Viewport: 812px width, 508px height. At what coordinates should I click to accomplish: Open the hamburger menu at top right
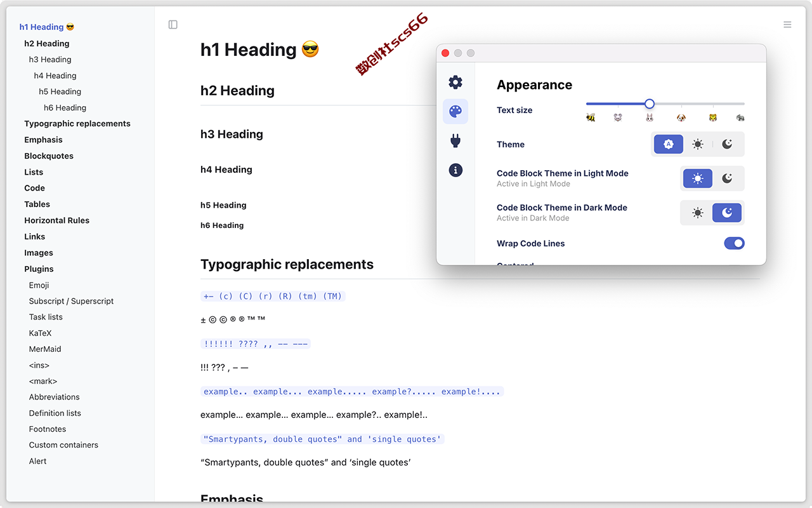(787, 25)
